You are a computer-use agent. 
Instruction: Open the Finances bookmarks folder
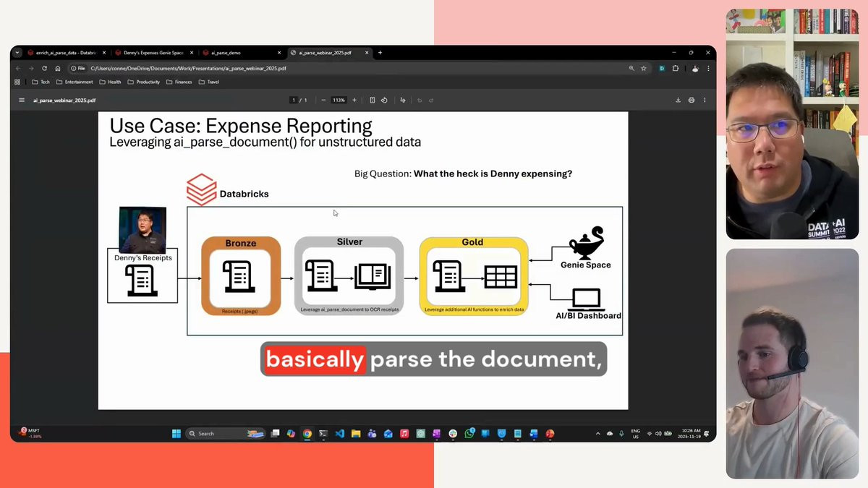(x=179, y=82)
